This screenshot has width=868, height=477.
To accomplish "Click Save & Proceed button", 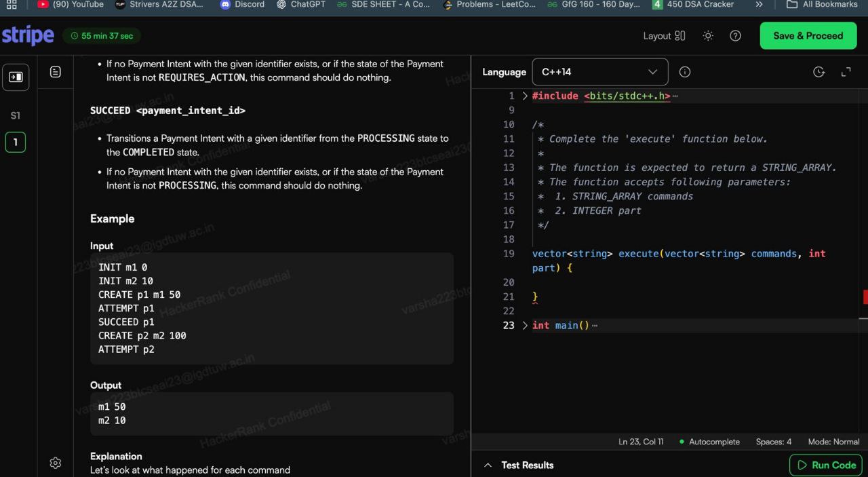I will point(808,36).
